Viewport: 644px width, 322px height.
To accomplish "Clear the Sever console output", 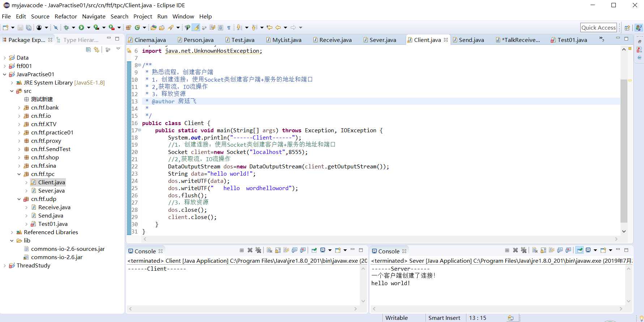I will click(x=535, y=250).
